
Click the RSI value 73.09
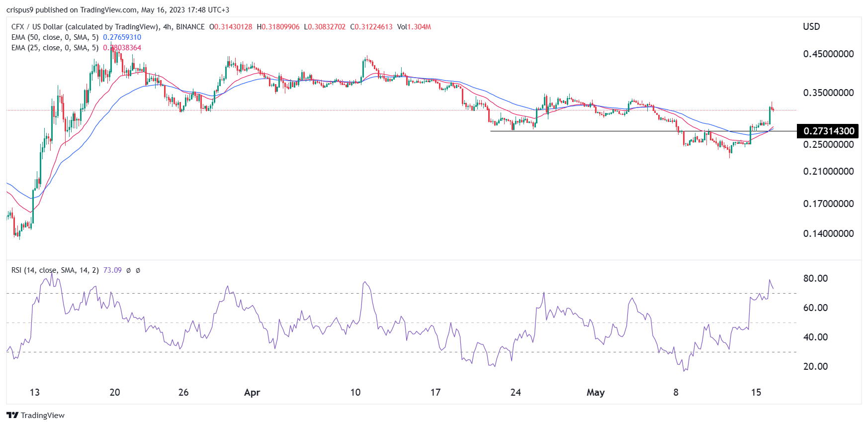pyautogui.click(x=112, y=270)
